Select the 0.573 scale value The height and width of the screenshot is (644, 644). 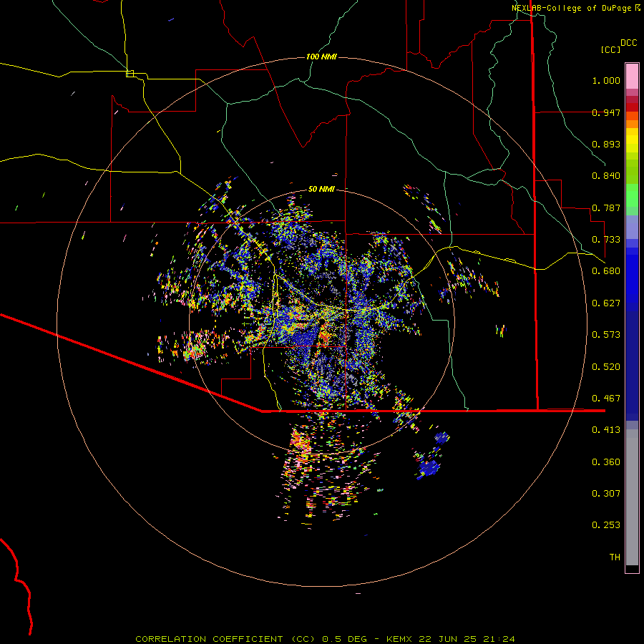pos(606,335)
